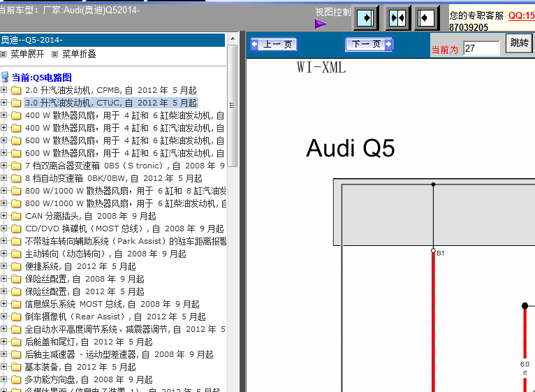Image resolution: width=535 pixels, height=392 pixels.
Task: Open 多功能方向盘, 自 2008 年 entry
Action: coord(89,379)
